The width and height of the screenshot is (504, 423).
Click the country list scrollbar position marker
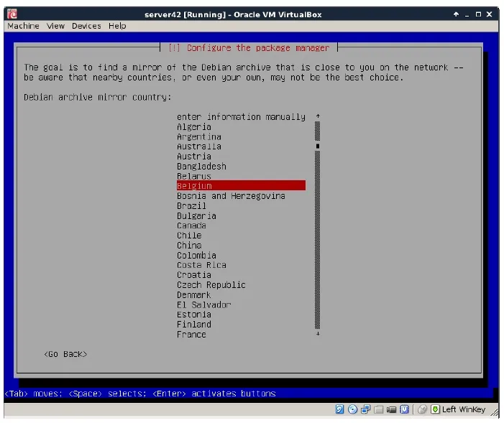[318, 146]
